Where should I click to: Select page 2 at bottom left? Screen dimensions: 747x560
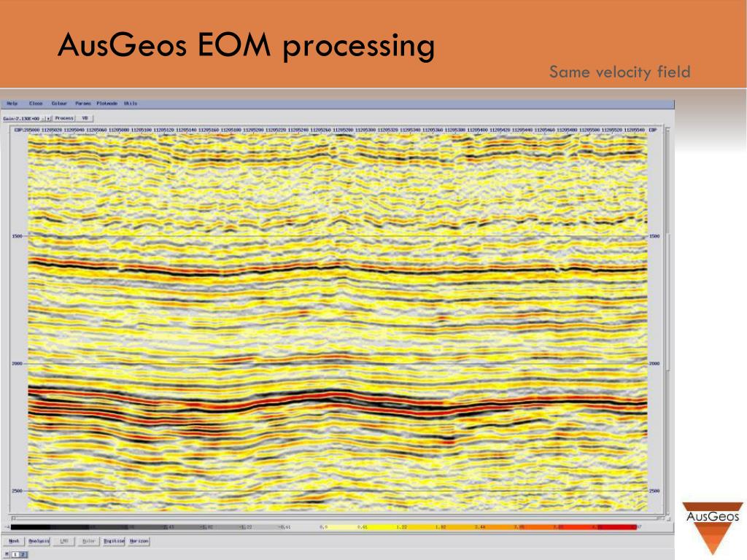point(23,554)
